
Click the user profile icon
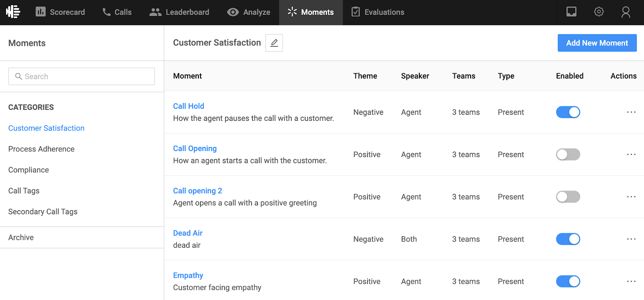coord(625,12)
